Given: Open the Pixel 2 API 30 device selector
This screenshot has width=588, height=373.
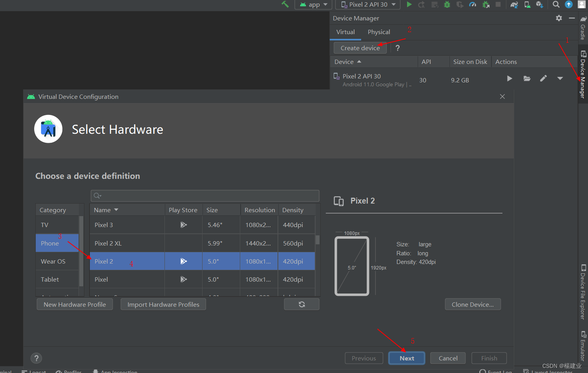Looking at the screenshot, I should [x=368, y=4].
